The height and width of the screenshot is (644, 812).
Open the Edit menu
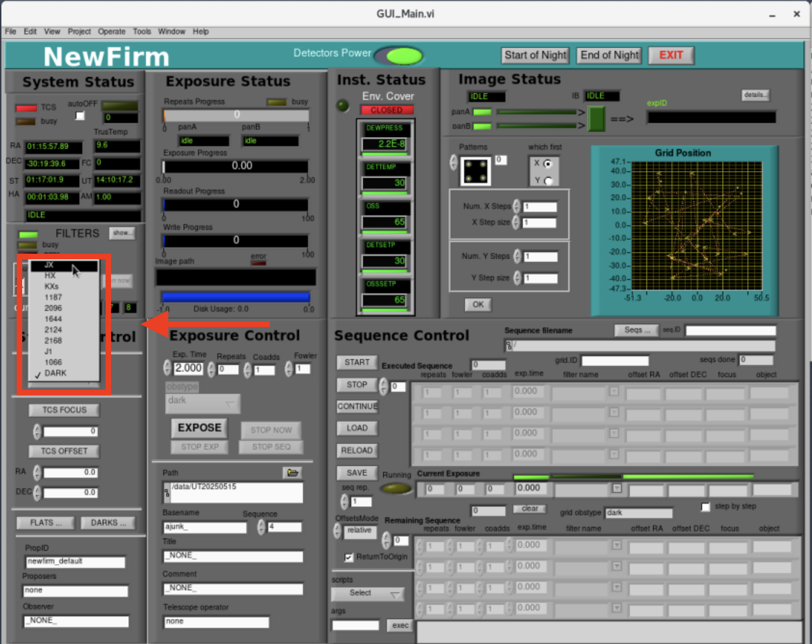coord(30,32)
